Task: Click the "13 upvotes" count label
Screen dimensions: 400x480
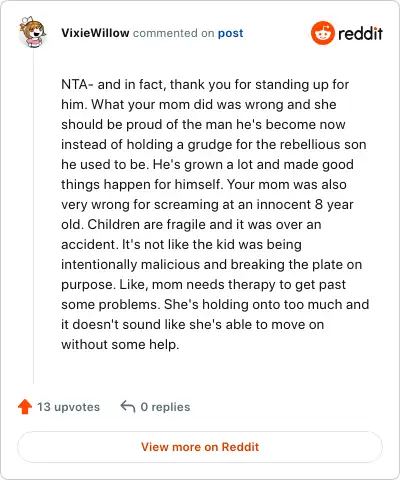Action: point(68,407)
